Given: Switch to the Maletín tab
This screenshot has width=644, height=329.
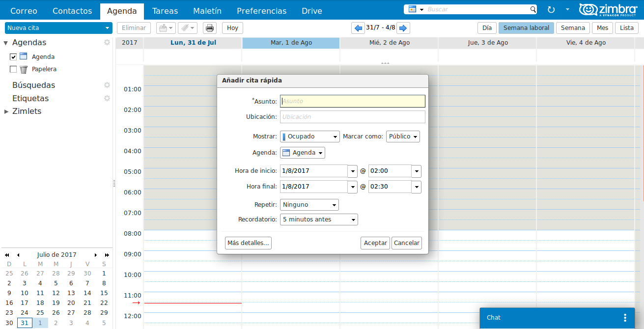Looking at the screenshot, I should tap(207, 11).
